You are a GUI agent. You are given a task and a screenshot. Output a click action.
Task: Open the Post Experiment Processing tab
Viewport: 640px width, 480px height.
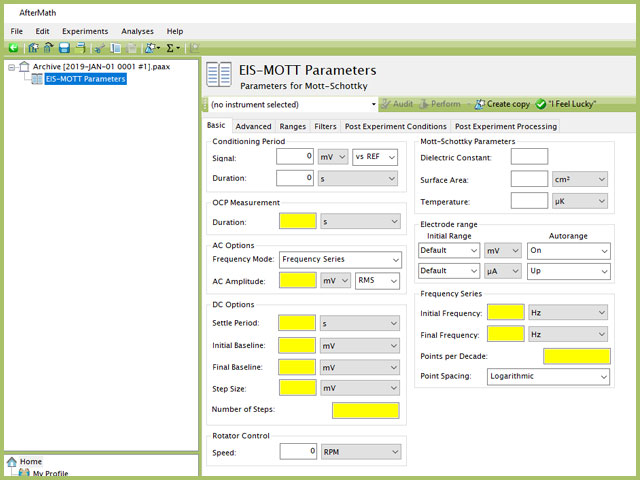tap(506, 127)
